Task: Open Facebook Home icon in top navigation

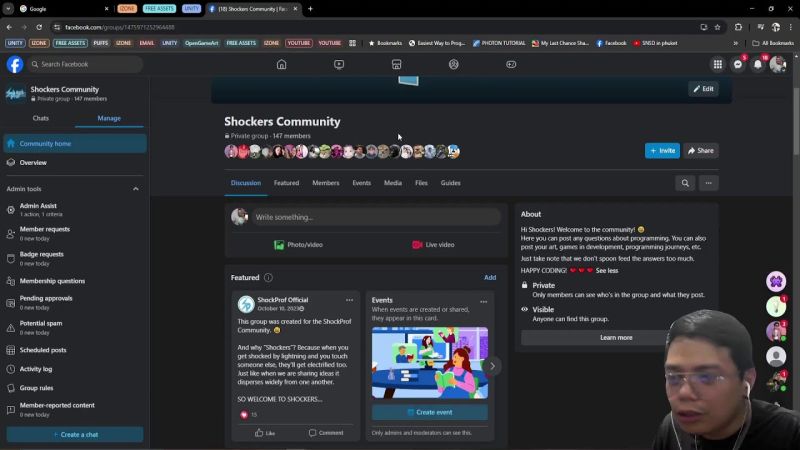Action: coord(282,64)
